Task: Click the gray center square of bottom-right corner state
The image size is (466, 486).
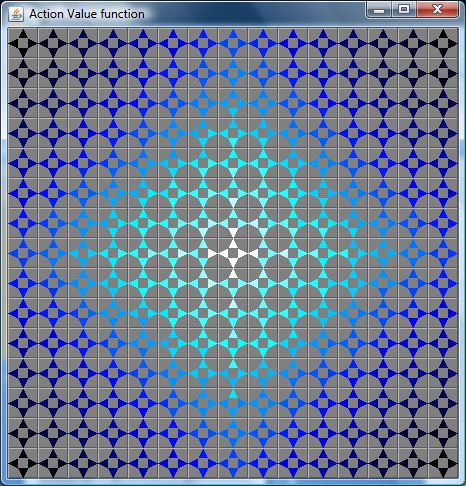Action: click(x=443, y=463)
